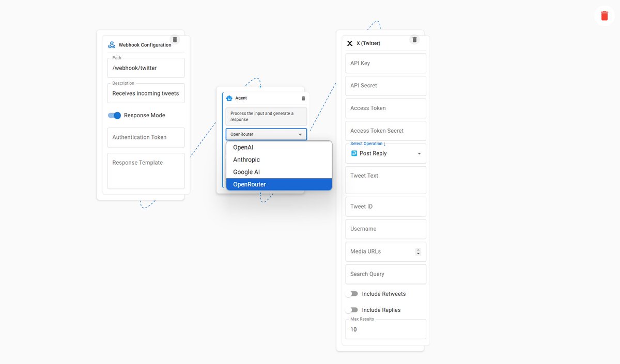Enable the Include Retweets switch
This screenshot has width=620, height=364.
(x=352, y=294)
